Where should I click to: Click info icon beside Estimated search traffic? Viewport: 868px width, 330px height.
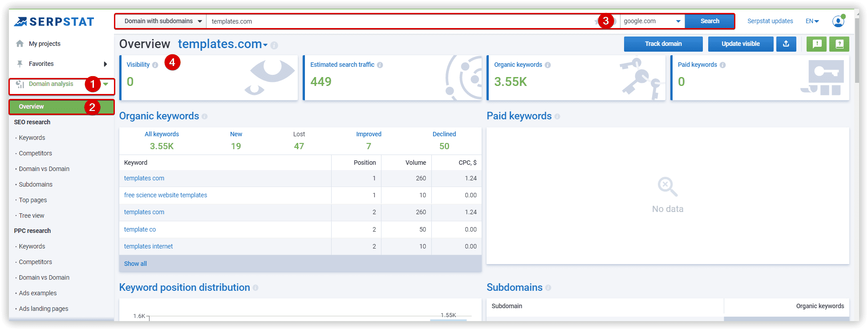[x=380, y=65]
